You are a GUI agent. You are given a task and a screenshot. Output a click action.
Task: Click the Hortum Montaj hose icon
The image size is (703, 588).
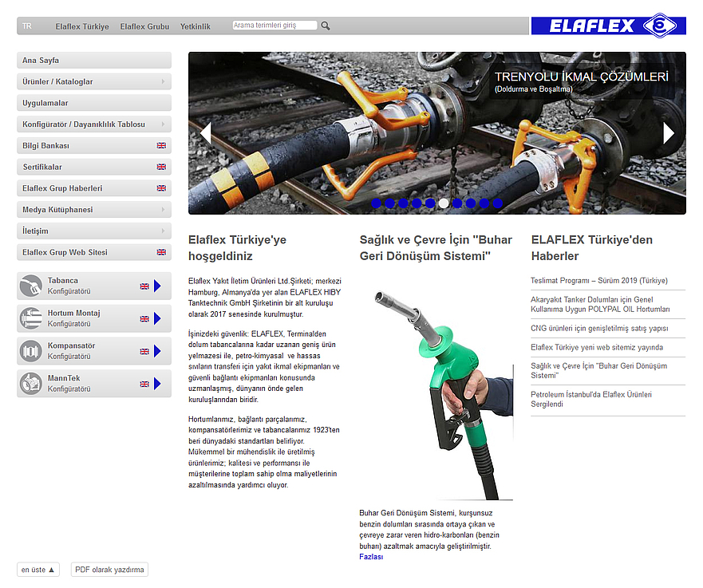pyautogui.click(x=31, y=318)
